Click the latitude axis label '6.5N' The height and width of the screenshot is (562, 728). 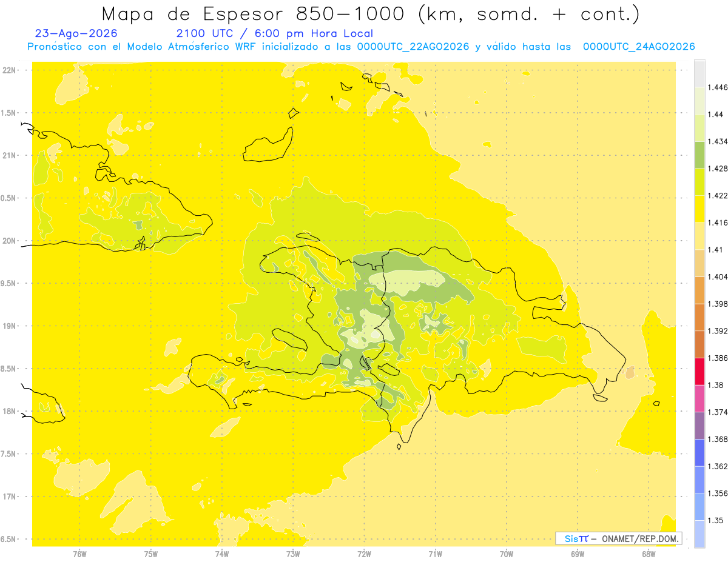pyautogui.click(x=8, y=539)
